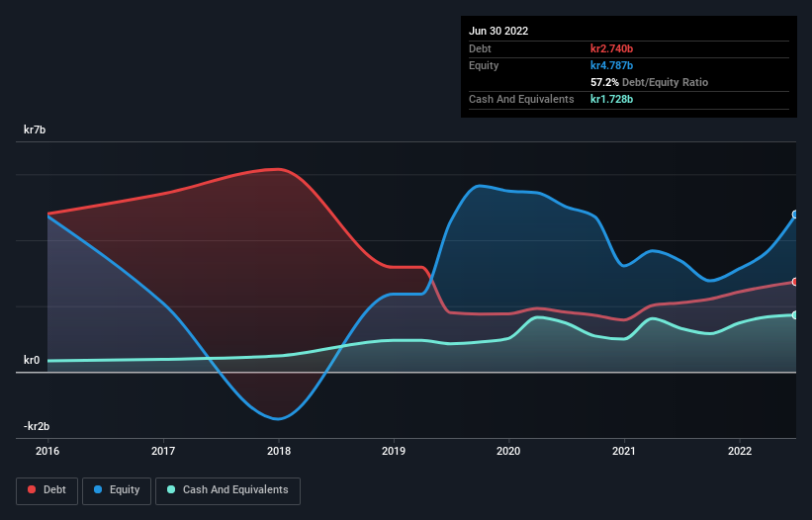Click the -kr2b y-axis label
This screenshot has height=520, width=812.
click(x=37, y=426)
